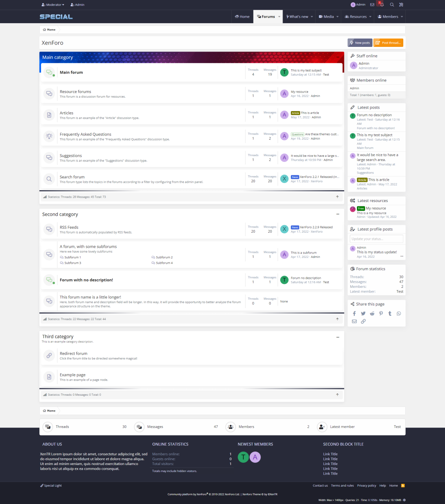
Task: Open the alerts bell notification icon
Action: tap(381, 5)
